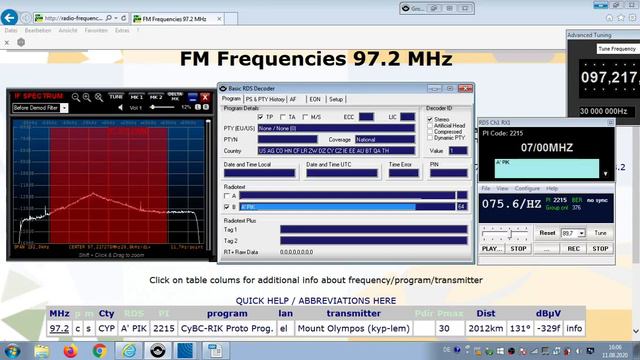Click the ECC value field
This screenshot has height=360, width=640.
click(366, 117)
